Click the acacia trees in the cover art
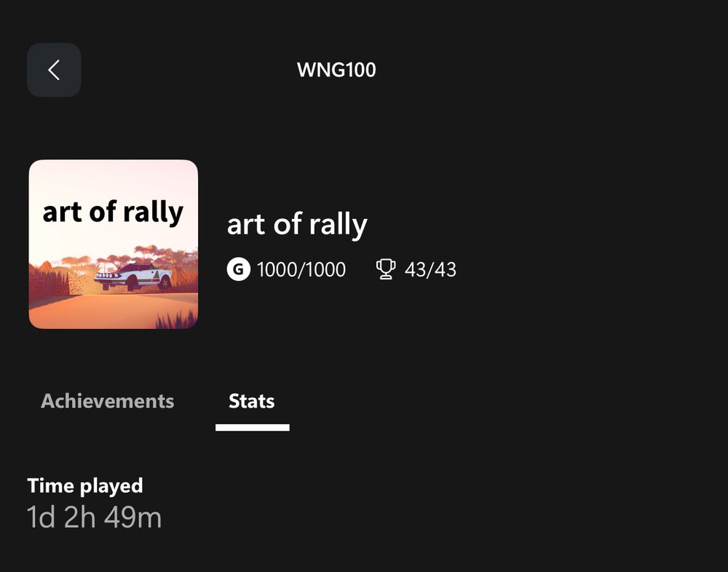Image resolution: width=728 pixels, height=572 pixels. [x=80, y=261]
